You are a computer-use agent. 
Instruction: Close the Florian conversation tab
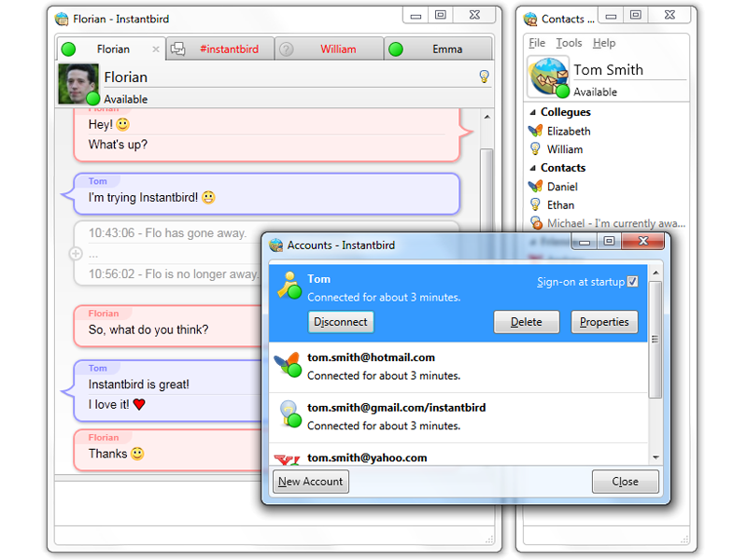tap(156, 49)
